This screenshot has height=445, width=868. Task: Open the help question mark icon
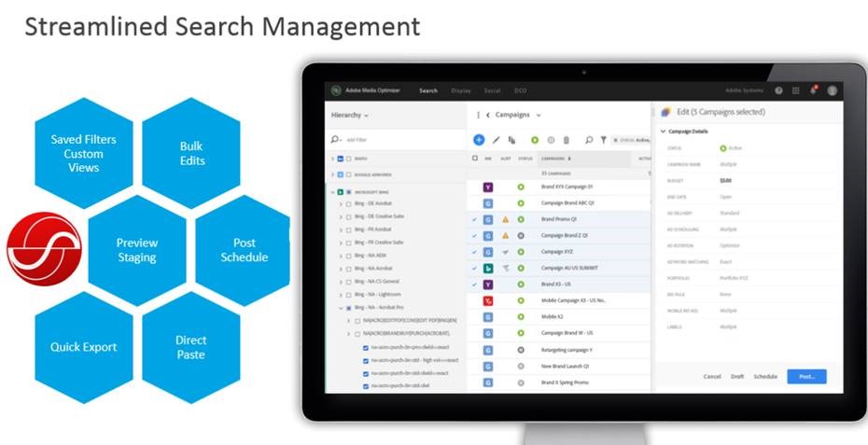(779, 90)
